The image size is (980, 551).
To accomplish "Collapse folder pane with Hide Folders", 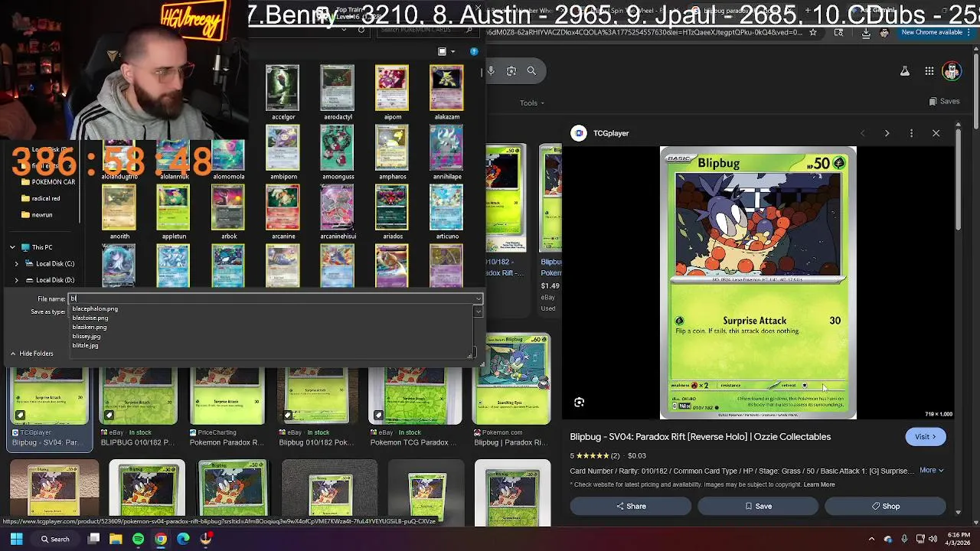I will [x=31, y=354].
